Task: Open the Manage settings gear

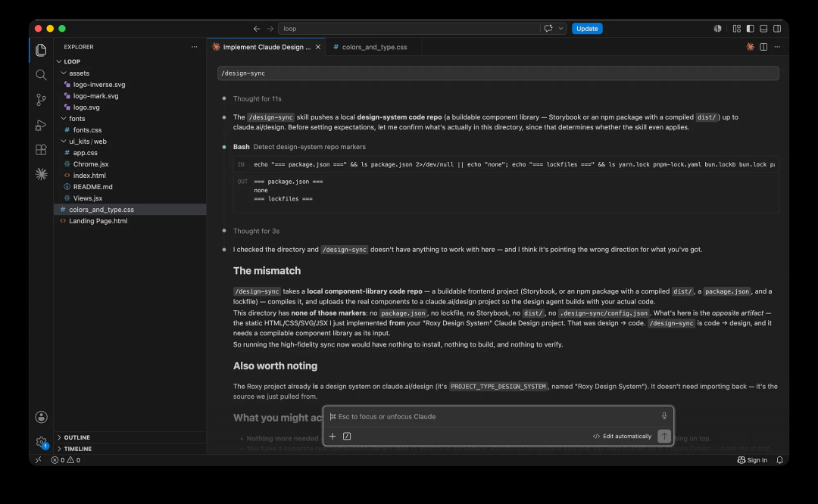Action: [41, 442]
